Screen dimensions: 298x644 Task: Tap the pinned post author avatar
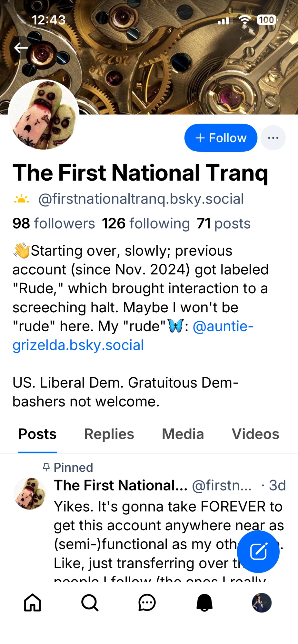[x=30, y=494]
